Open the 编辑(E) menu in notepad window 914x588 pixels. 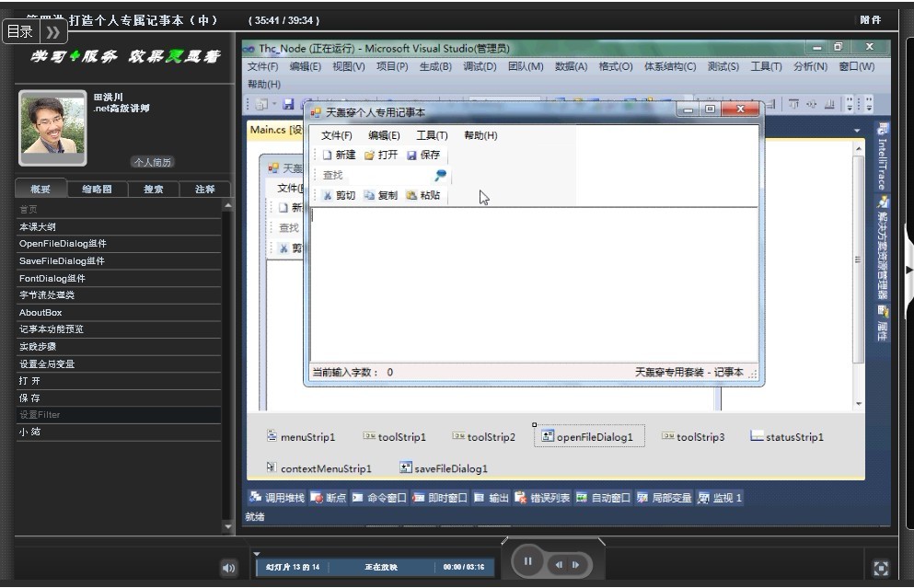pyautogui.click(x=384, y=135)
